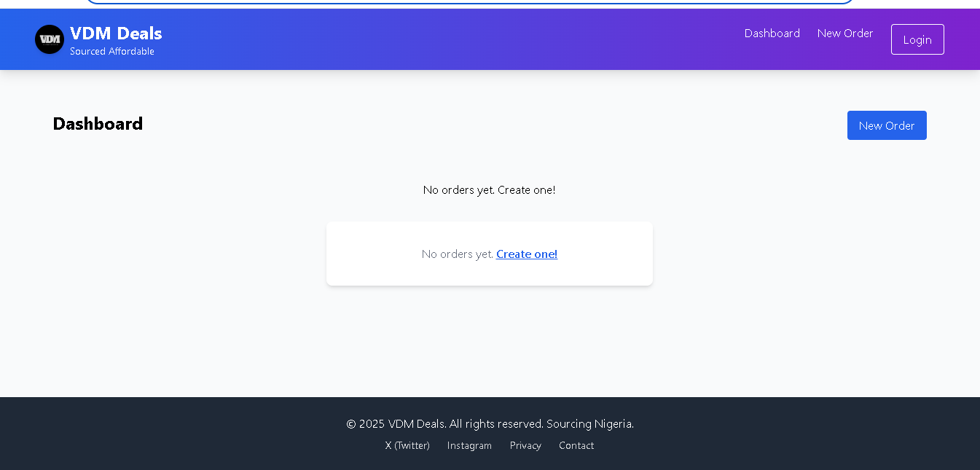The height and width of the screenshot is (470, 980).
Task: Click the New Order button on the right
Action: pos(887,125)
